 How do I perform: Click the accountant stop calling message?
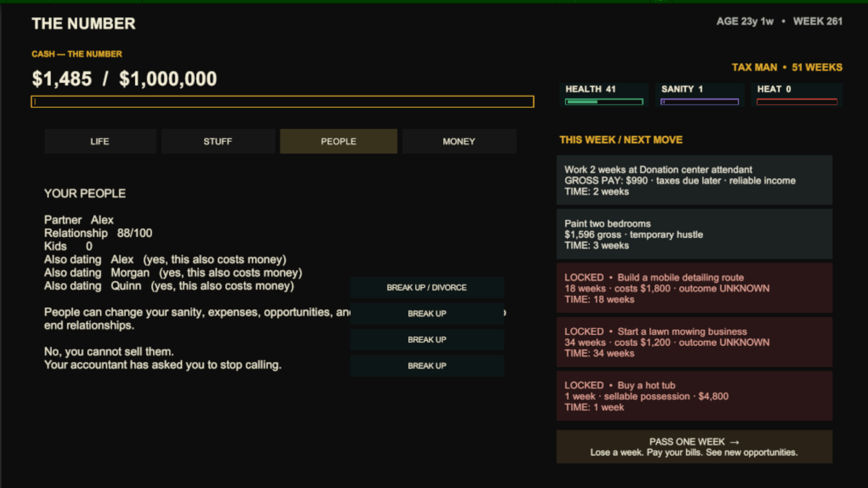pyautogui.click(x=163, y=365)
